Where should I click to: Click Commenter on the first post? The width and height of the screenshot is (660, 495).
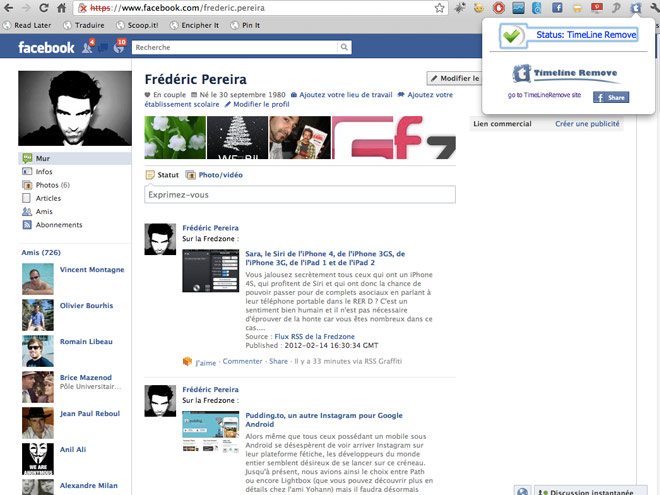(x=242, y=361)
